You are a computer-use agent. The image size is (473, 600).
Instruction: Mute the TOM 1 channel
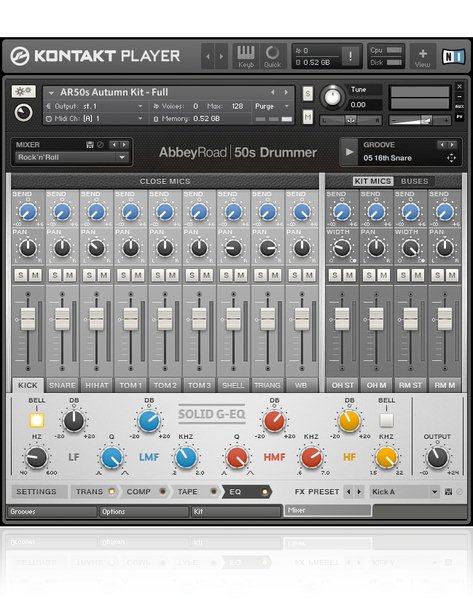[x=138, y=275]
